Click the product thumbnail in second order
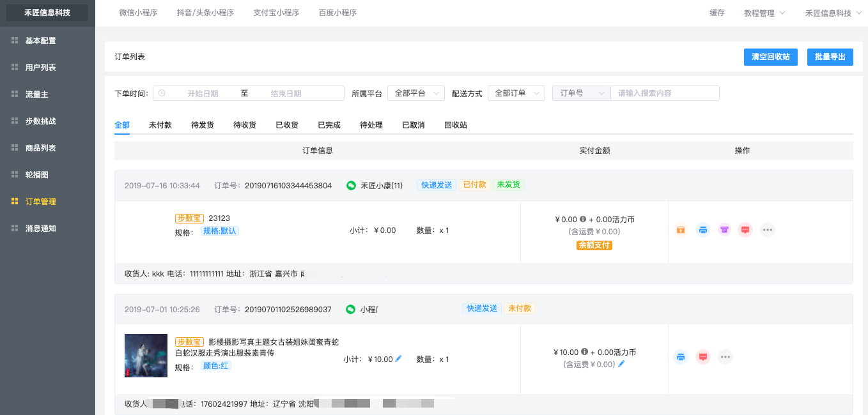The height and width of the screenshot is (415, 868). tap(146, 356)
